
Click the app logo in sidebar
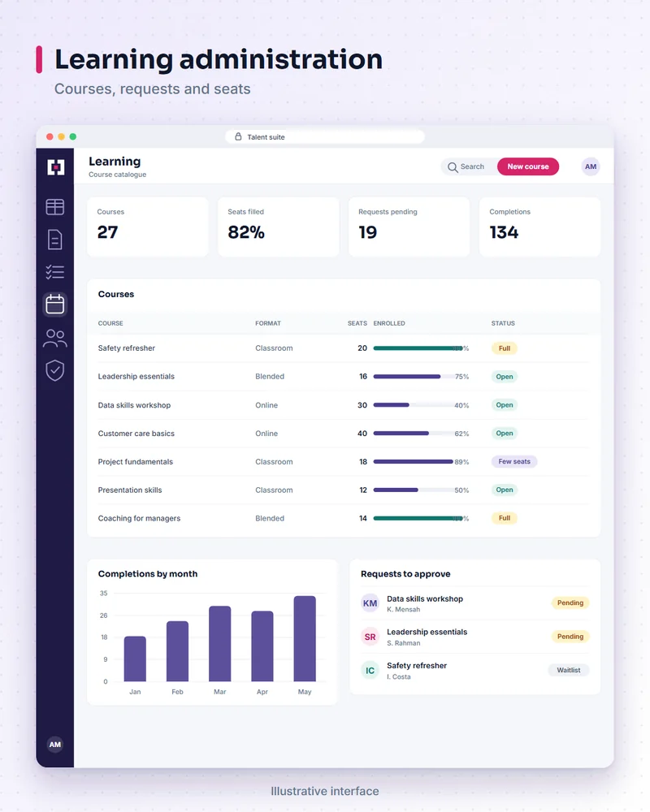[55, 167]
